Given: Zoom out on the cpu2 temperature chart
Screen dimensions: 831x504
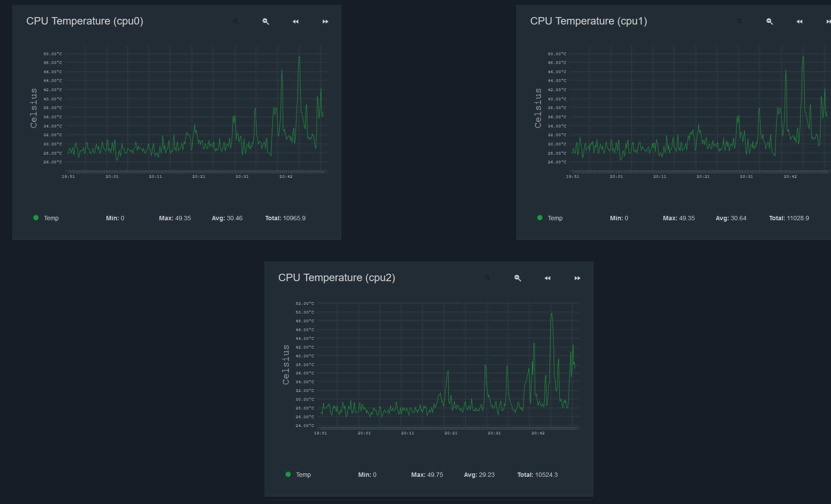Looking at the screenshot, I should click(x=518, y=278).
